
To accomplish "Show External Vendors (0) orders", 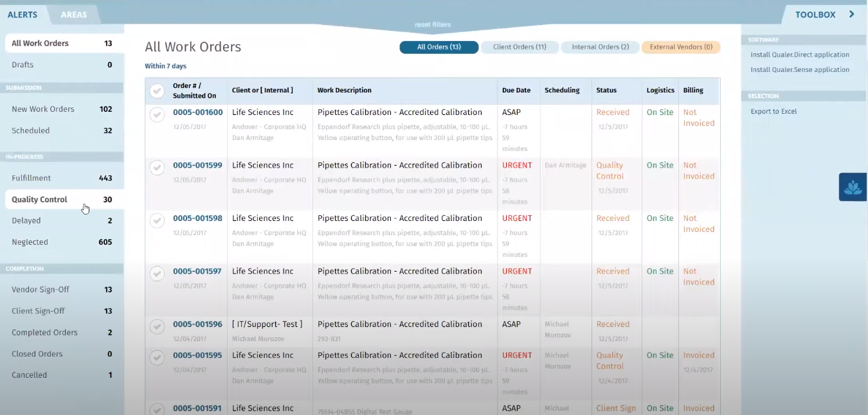I will pos(680,47).
